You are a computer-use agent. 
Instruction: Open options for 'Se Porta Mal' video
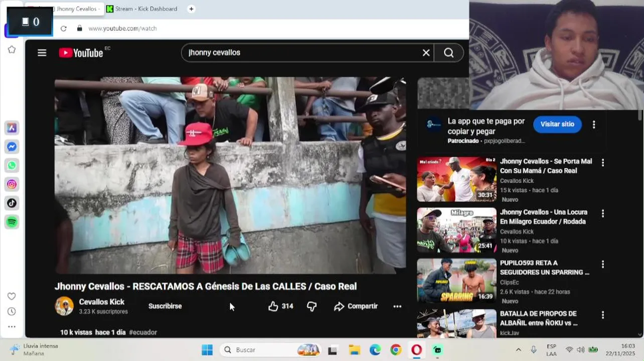603,162
